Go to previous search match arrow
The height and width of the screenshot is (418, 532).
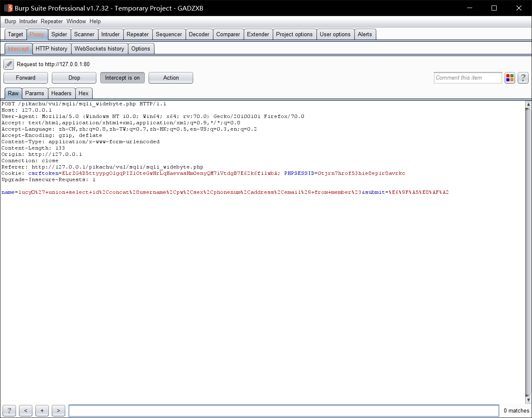click(x=26, y=410)
